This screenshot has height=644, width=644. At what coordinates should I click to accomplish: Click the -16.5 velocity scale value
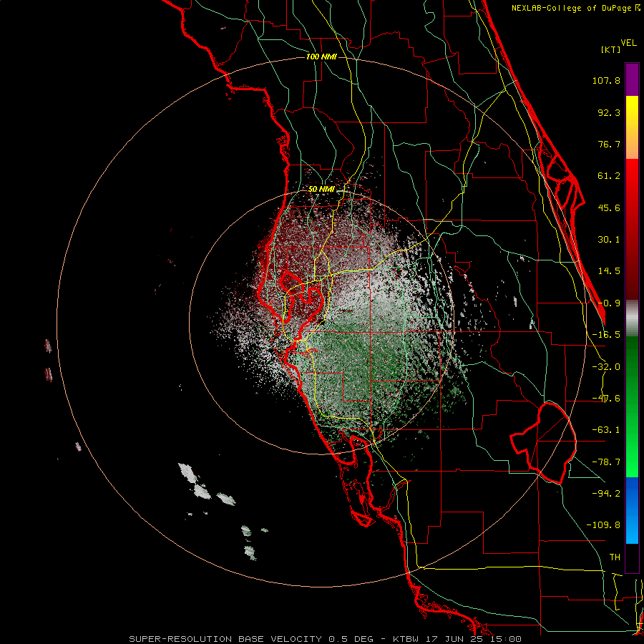(606, 335)
